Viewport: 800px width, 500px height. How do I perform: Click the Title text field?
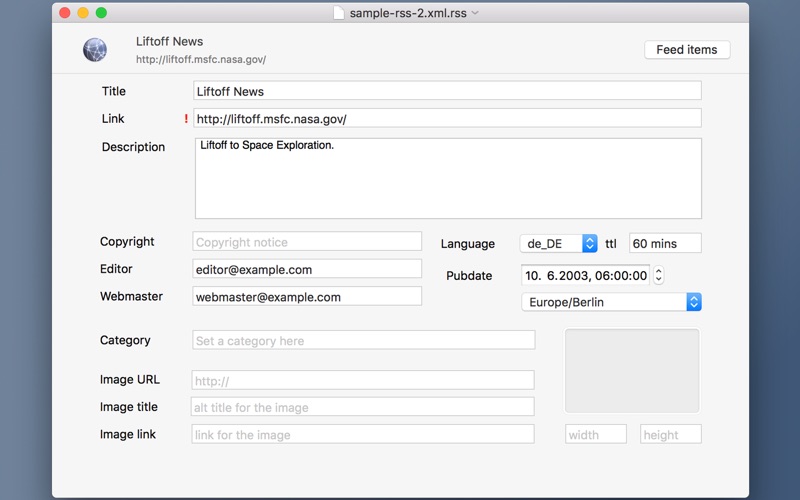(x=447, y=91)
